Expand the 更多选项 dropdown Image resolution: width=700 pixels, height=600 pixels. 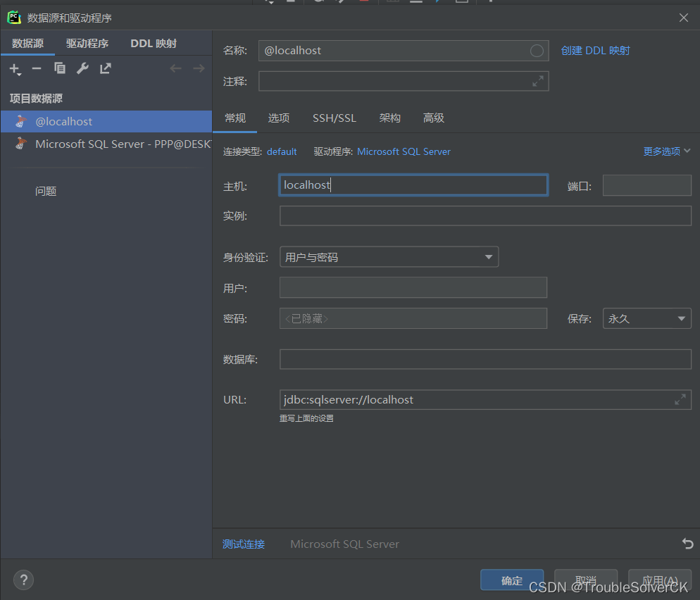666,151
